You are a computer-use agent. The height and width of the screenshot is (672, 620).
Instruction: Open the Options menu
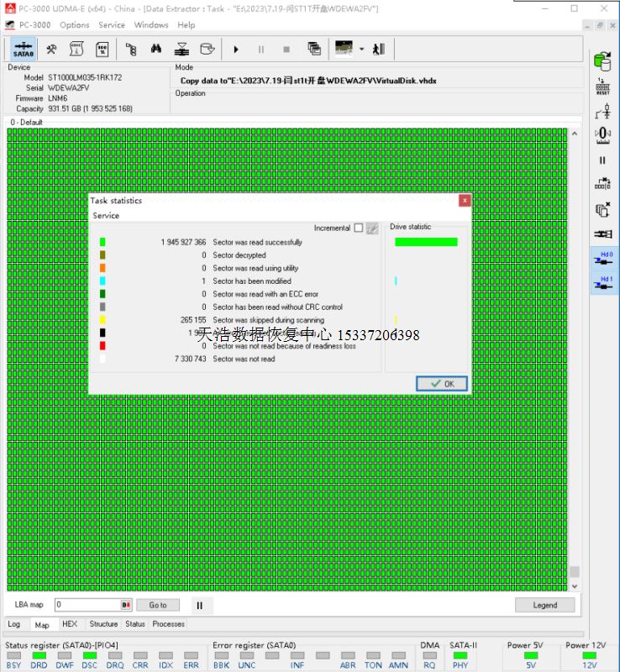(74, 25)
